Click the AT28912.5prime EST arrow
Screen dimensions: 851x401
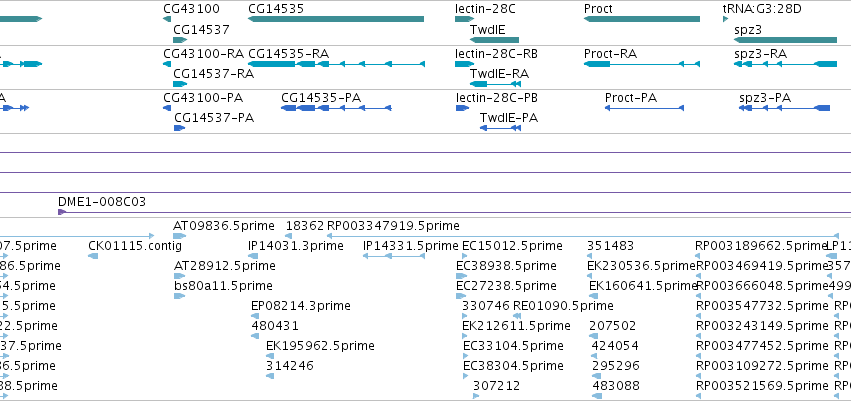(x=180, y=276)
